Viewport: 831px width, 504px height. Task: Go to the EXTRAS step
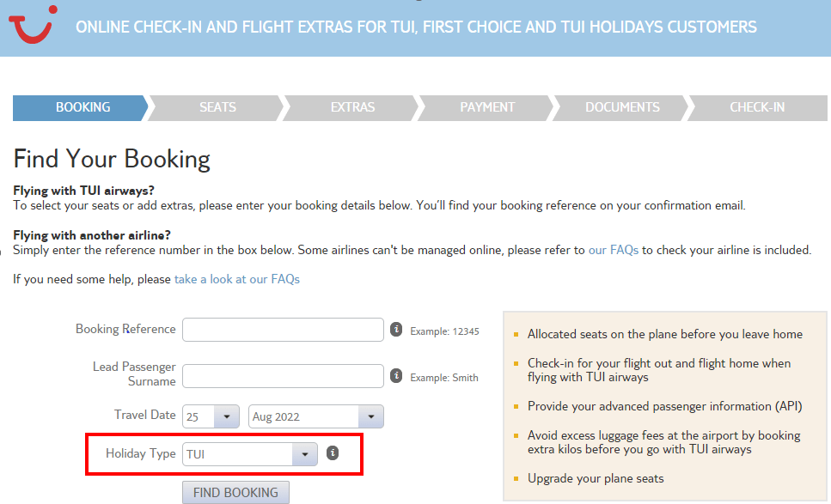pyautogui.click(x=352, y=107)
